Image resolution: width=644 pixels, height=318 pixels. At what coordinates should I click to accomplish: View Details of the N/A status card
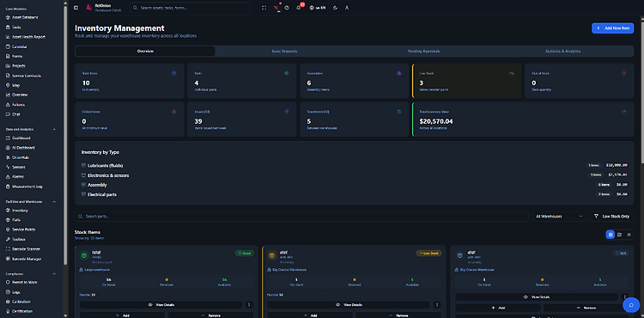pyautogui.click(x=537, y=297)
